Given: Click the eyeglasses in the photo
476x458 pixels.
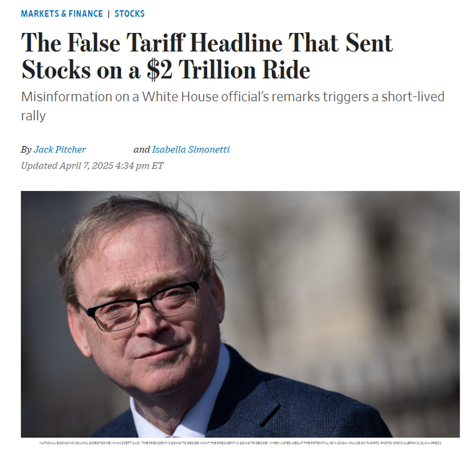Looking at the screenshot, I should point(141,305).
